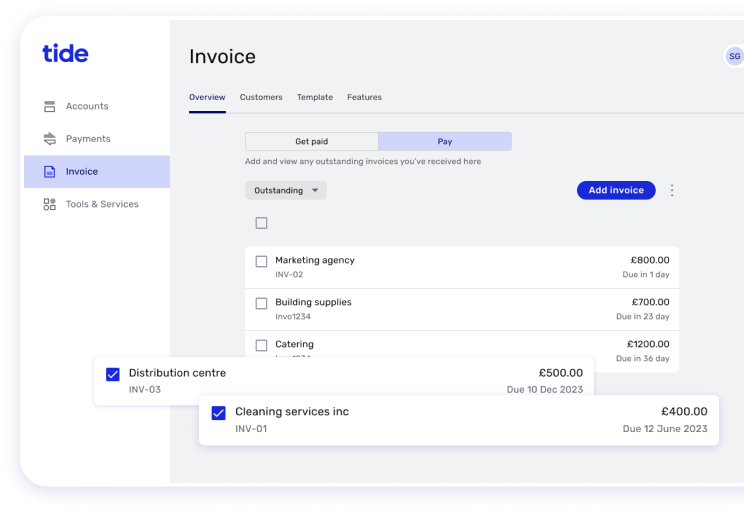The image size is (744, 511).
Task: Tick the Catering invoice checkbox
Action: 261,345
